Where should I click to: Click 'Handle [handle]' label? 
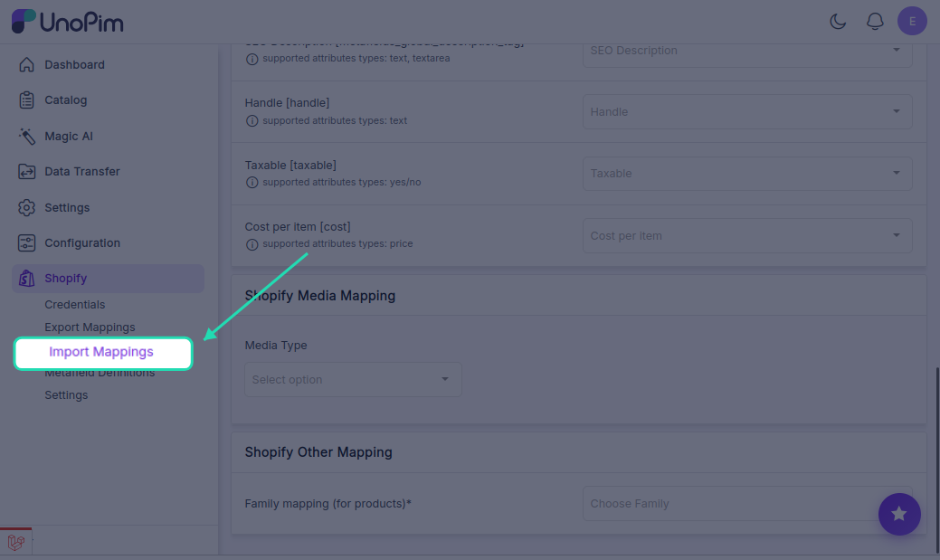[x=287, y=103]
